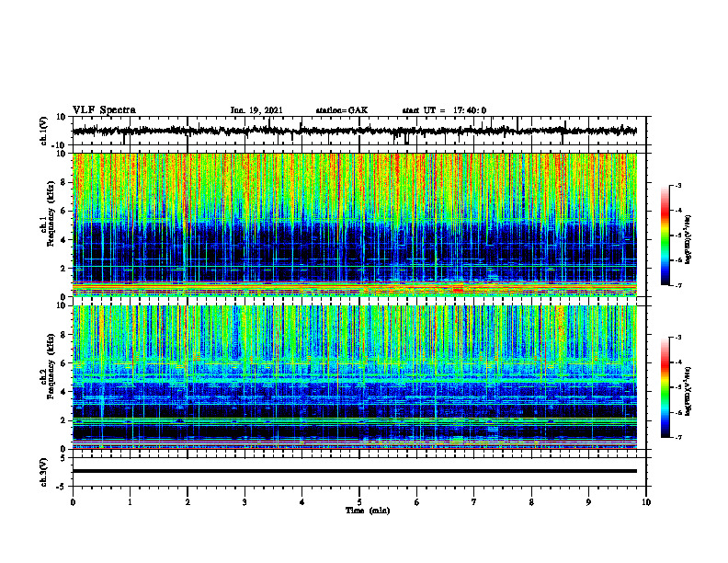Click the ch.2 "Frequency (kHz)" axis label
This screenshot has width=728, height=563.
click(51, 366)
